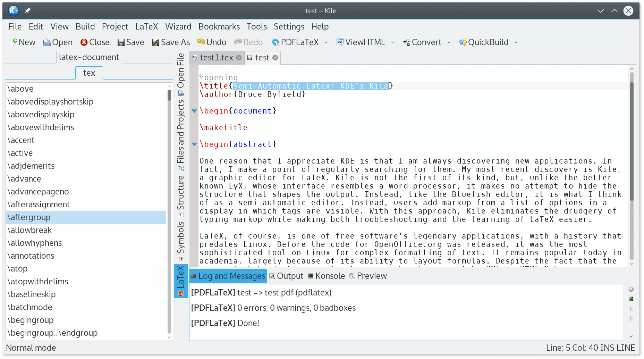Select \aftergroup in the command list
Viewport: 644px width, 359px height.
86,217
